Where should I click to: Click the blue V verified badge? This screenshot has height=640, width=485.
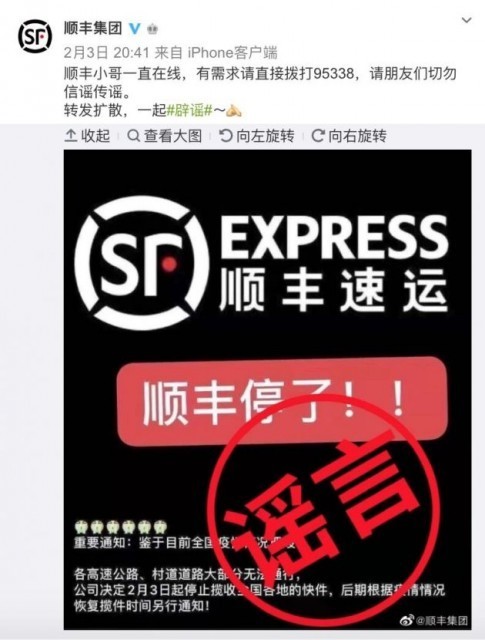[x=135, y=29]
